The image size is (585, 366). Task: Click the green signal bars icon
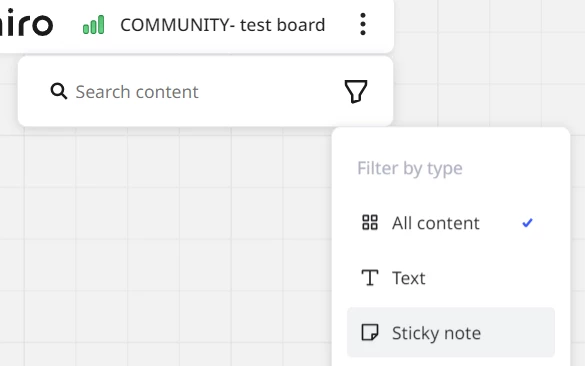tap(94, 25)
